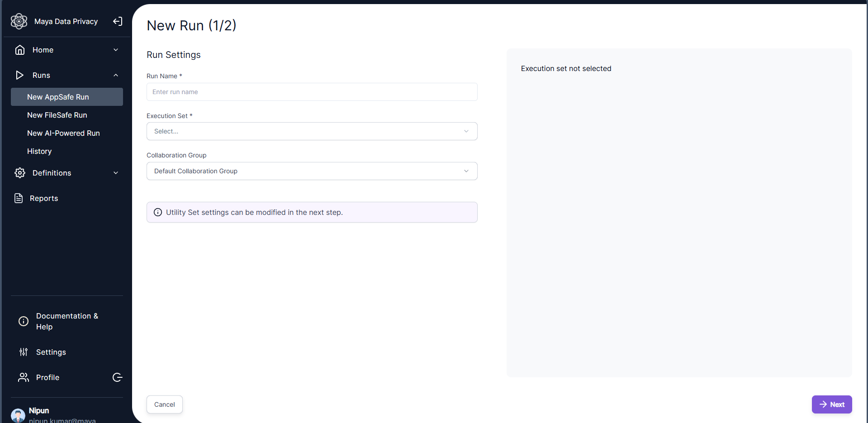Open Definitions via its gear icon

[x=19, y=173]
